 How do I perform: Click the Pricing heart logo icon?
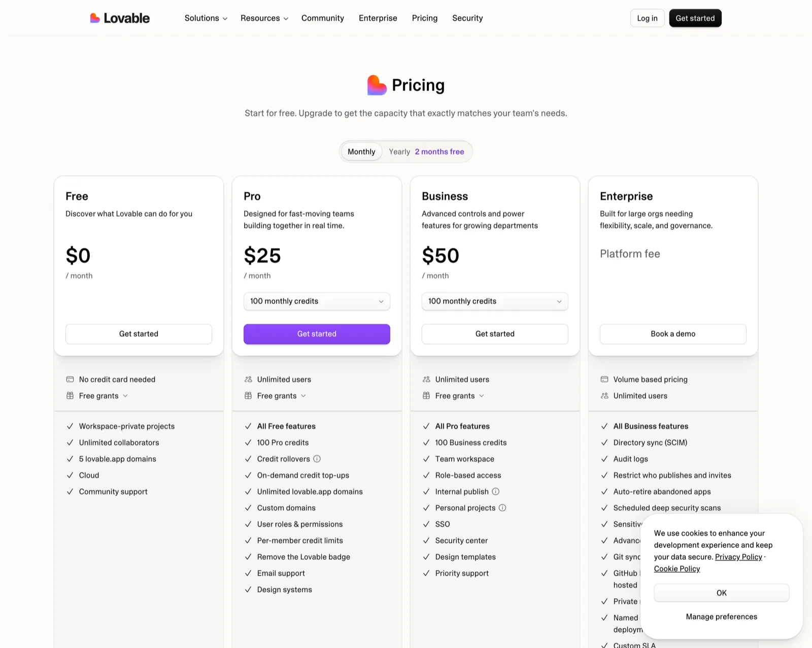coord(377,85)
